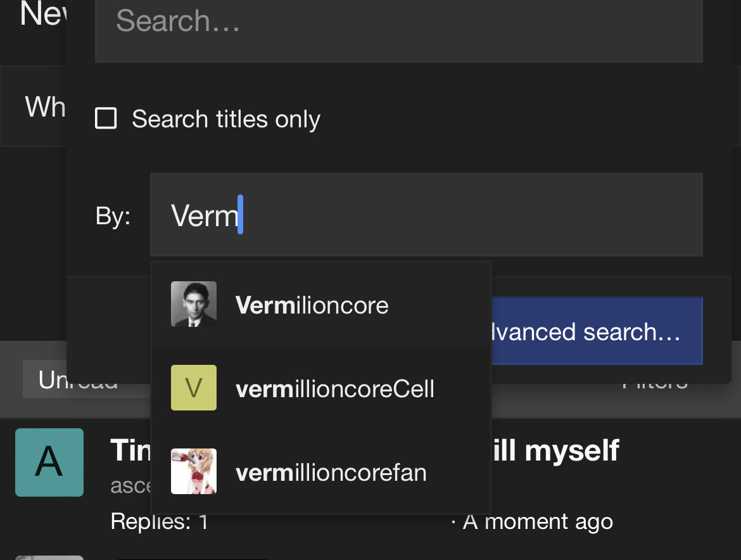Click the Search titles only label
741x560 pixels.
pyautogui.click(x=226, y=118)
